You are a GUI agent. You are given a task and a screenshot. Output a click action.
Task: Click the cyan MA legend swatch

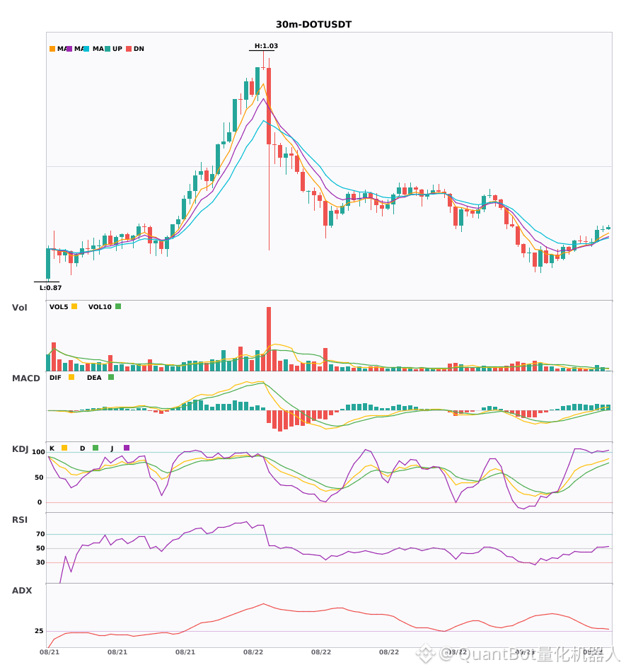pyautogui.click(x=86, y=49)
